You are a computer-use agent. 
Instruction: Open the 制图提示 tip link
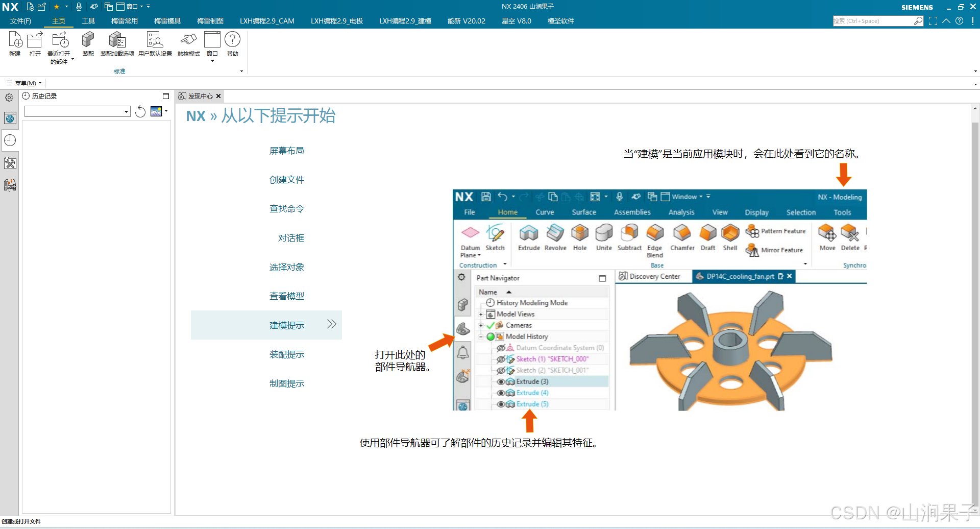point(287,383)
